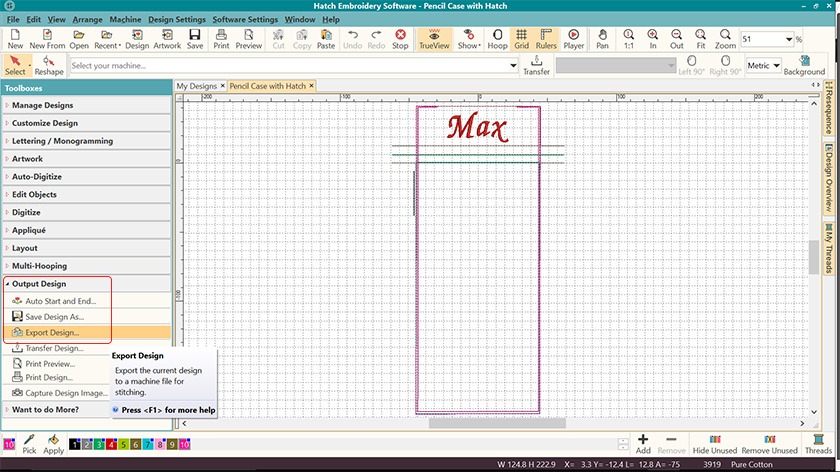The image size is (840, 472).
Task: Open the zoom percentage dropdown
Action: pos(789,39)
